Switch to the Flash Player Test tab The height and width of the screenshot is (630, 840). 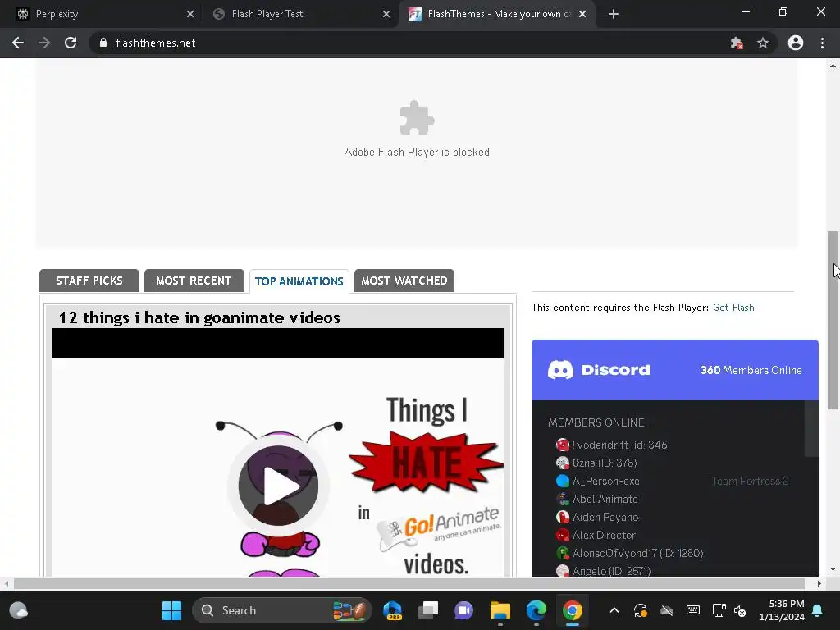coord(300,14)
